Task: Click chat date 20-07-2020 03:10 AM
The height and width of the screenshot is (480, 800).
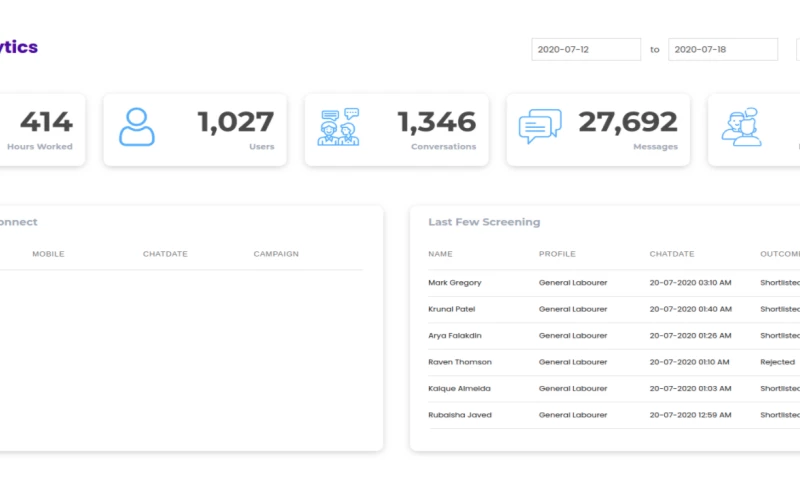Action: point(690,283)
